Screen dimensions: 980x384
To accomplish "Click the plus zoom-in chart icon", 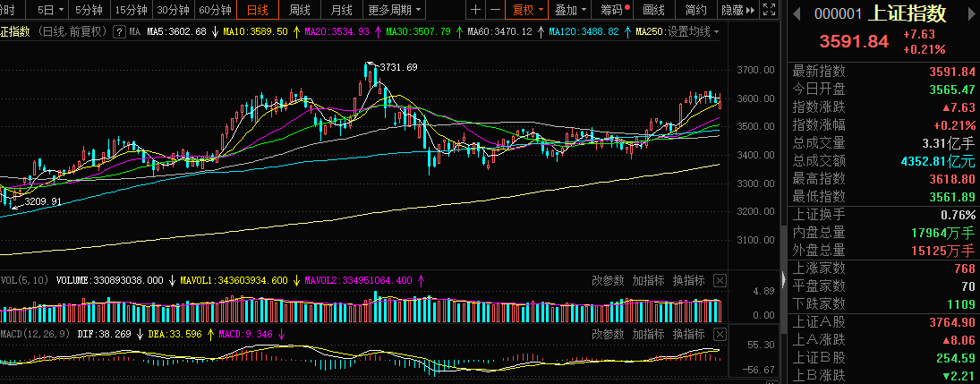I will pos(475,11).
